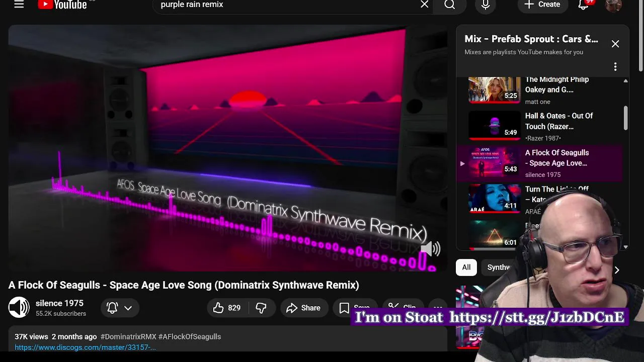Play Hall & Oates Out Of Touch thumbnail
Image resolution: width=644 pixels, height=362 pixels.
click(x=495, y=126)
